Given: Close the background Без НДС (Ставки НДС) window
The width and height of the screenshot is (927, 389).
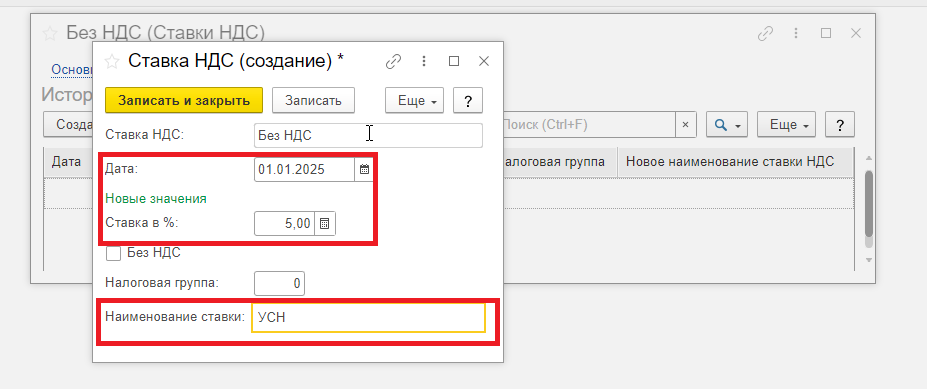Looking at the screenshot, I should (855, 33).
